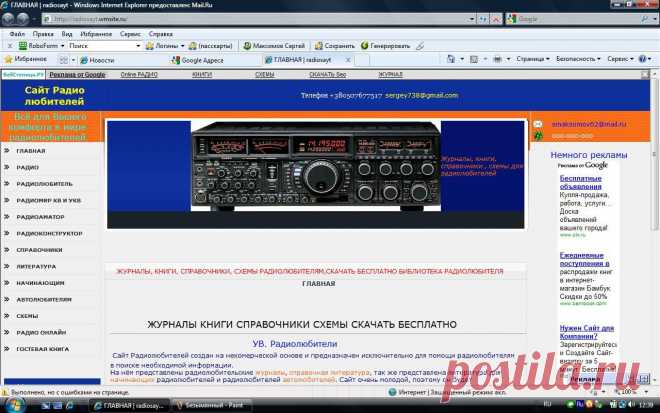Viewport: 660px width, 413px height.
Task: Open the ЛИТЕРАТУРА sidebar item
Action: coord(36,266)
